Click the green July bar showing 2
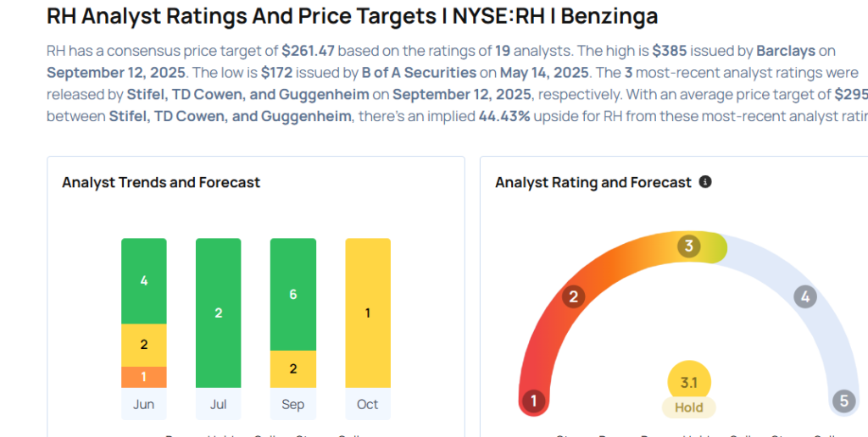Screen dimensions: 868x437 click(219, 313)
